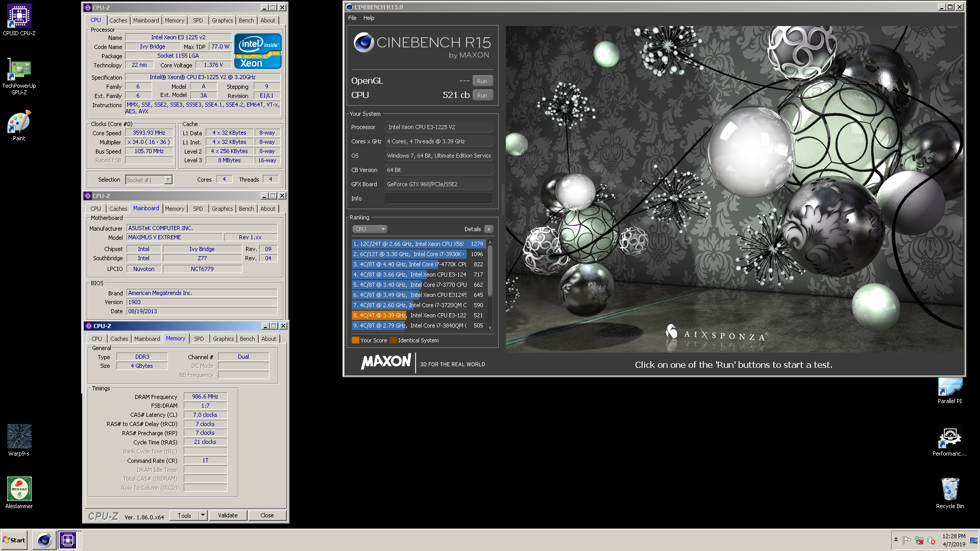Select ranking row 1 Xeon X56 1279

[x=419, y=244]
